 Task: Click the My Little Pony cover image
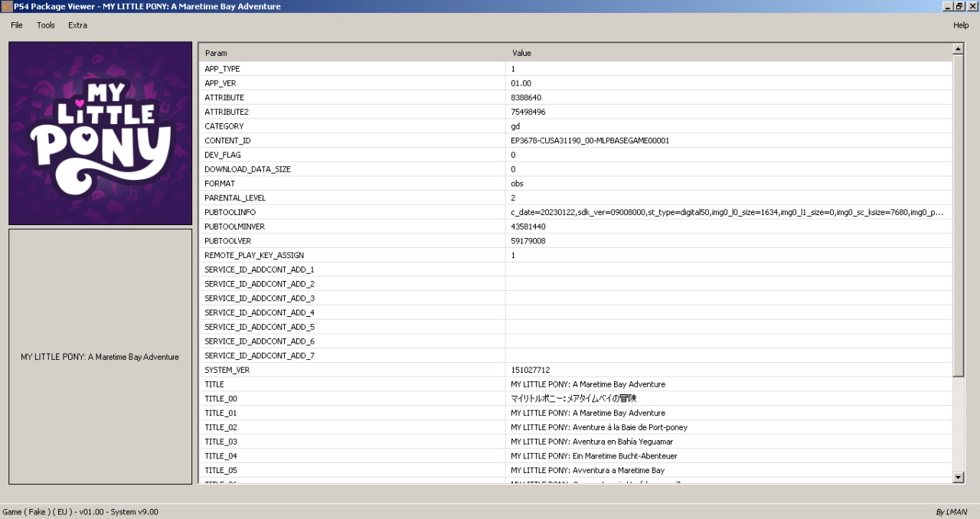coord(100,133)
